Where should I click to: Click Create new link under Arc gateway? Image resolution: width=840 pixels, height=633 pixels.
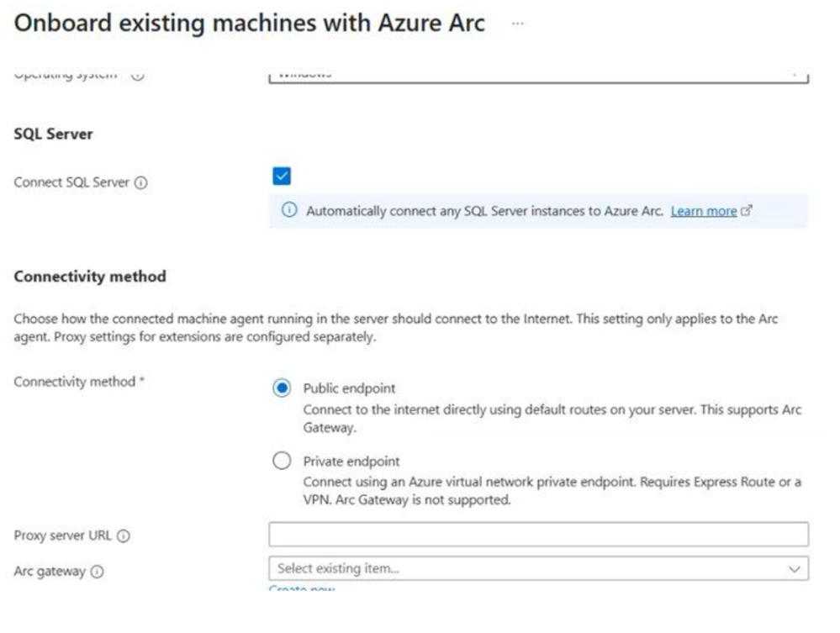coord(301,589)
